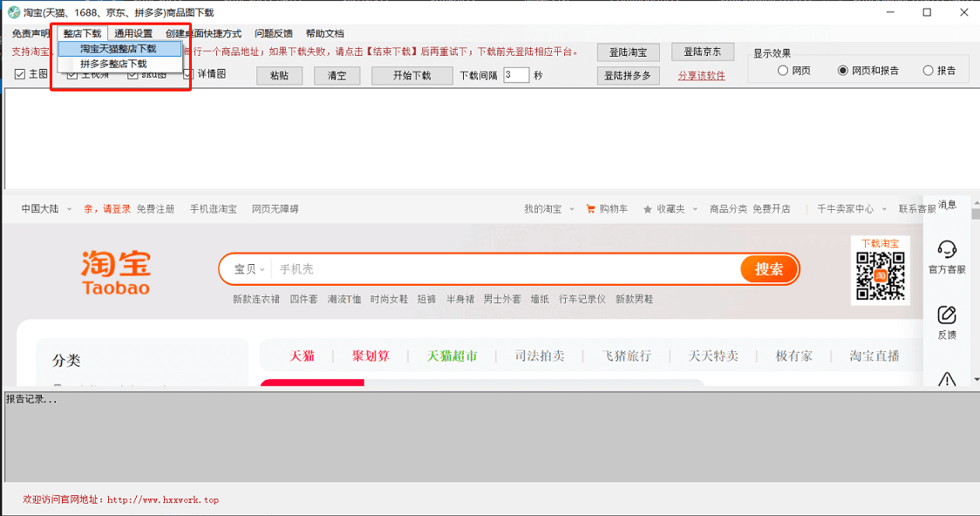The width and height of the screenshot is (980, 516).
Task: Click the 亲，请登录 link
Action: tap(107, 209)
